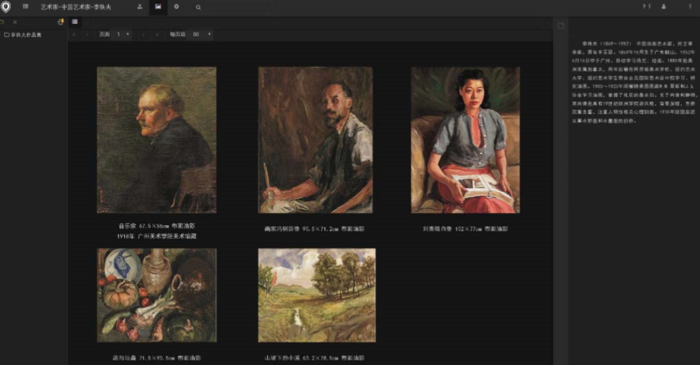
Task: Click the location pin logo icon
Action: click(6, 7)
